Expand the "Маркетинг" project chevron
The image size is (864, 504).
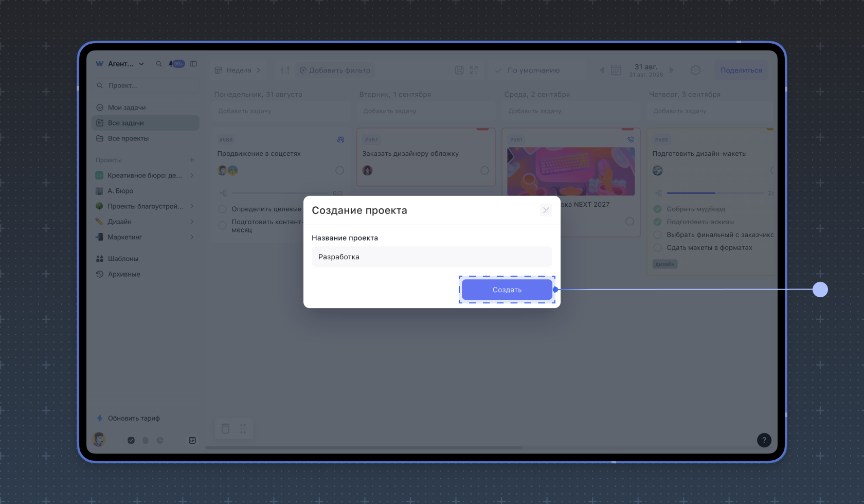point(192,237)
